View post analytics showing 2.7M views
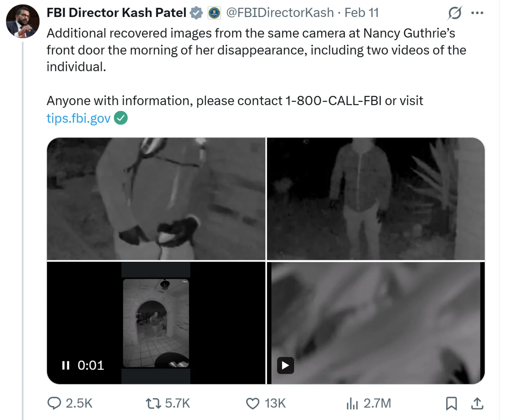Viewport: 518px width, 420px height. (352, 403)
